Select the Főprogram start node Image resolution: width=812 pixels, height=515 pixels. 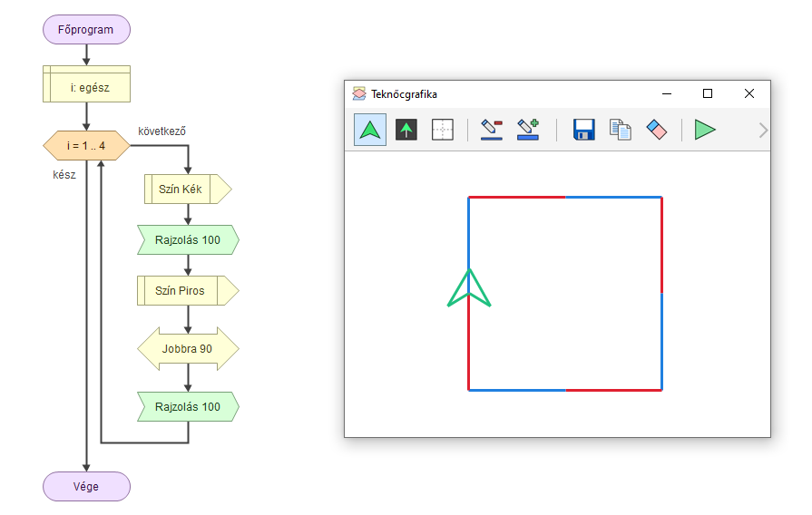tap(86, 30)
